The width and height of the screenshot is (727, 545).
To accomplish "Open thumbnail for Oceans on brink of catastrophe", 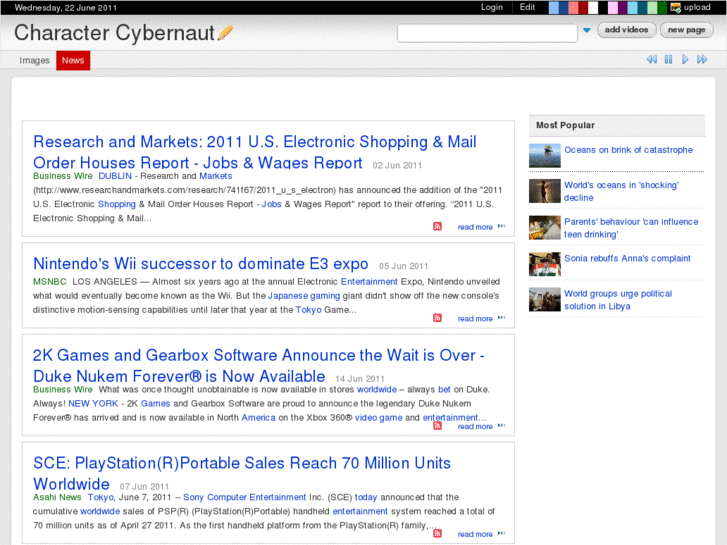I will point(545,155).
